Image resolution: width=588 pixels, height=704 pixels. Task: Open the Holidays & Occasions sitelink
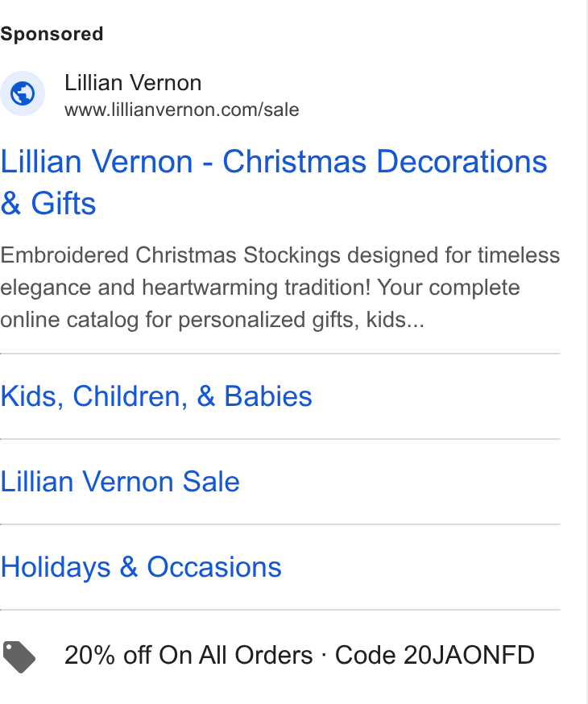click(x=141, y=567)
